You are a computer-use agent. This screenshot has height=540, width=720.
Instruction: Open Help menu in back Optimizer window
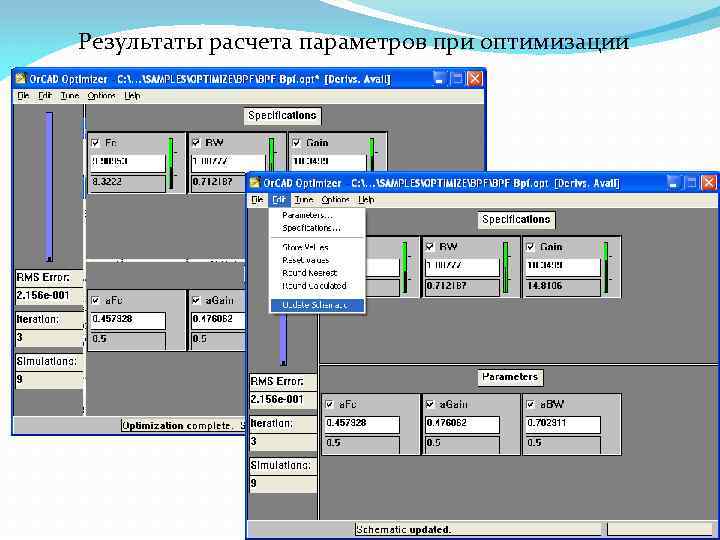[x=132, y=96]
